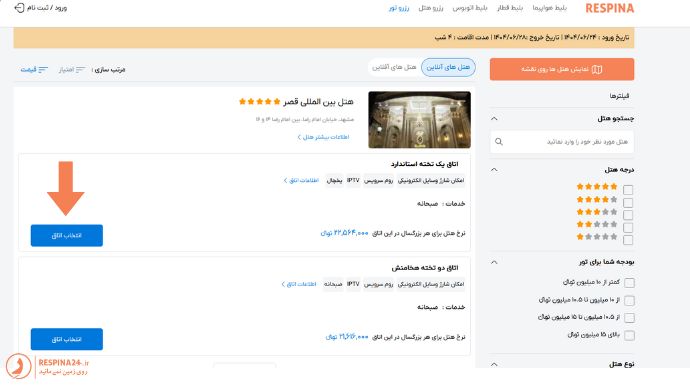690x385 pixels.
Task: Tick the one-star hotel rating checkbox
Action: click(628, 240)
